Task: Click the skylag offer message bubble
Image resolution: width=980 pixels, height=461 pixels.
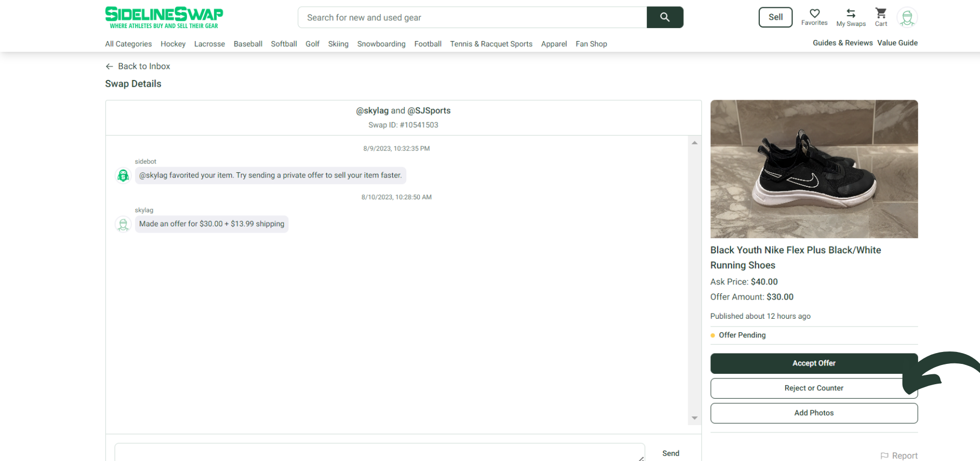Action: coord(211,224)
